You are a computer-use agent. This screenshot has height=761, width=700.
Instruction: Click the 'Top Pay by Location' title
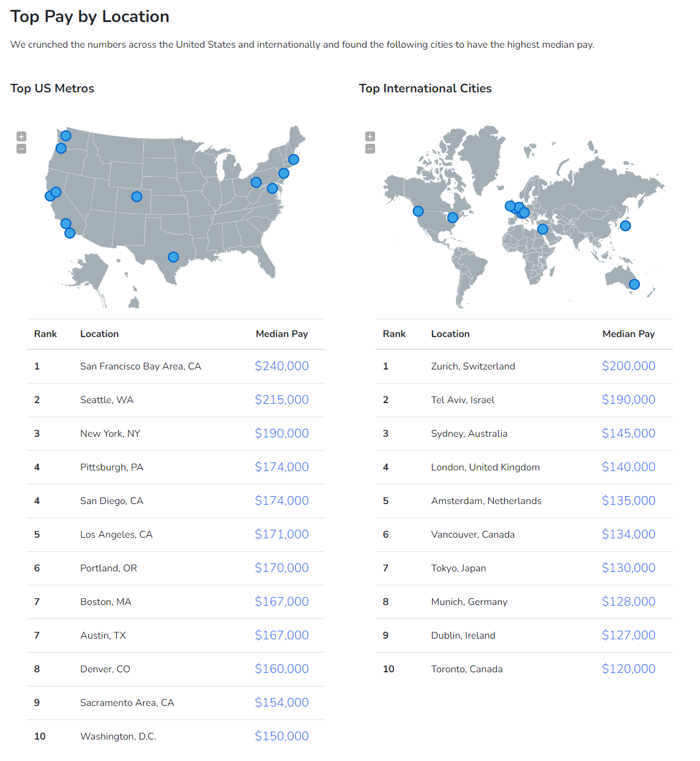coord(90,17)
